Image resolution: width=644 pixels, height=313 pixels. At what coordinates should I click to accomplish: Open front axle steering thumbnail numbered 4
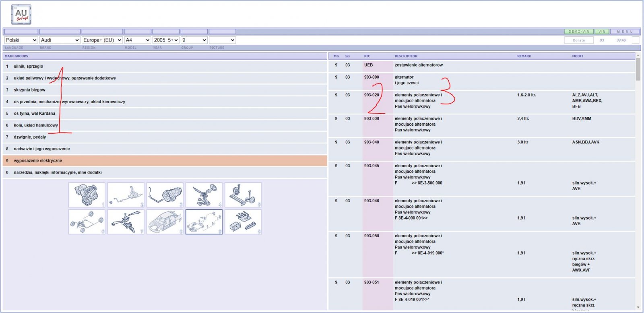(x=204, y=195)
